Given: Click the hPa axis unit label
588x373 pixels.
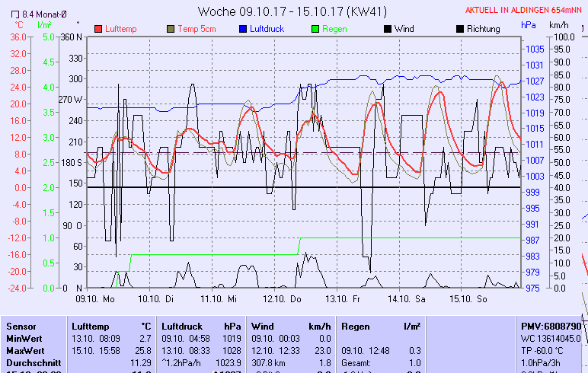Looking at the screenshot, I should click(528, 24).
